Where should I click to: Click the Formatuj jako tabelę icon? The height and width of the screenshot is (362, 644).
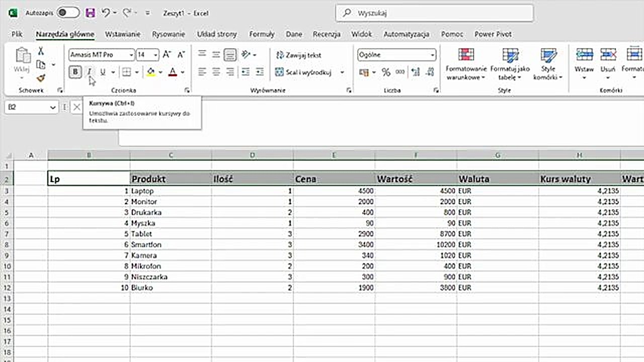point(510,64)
